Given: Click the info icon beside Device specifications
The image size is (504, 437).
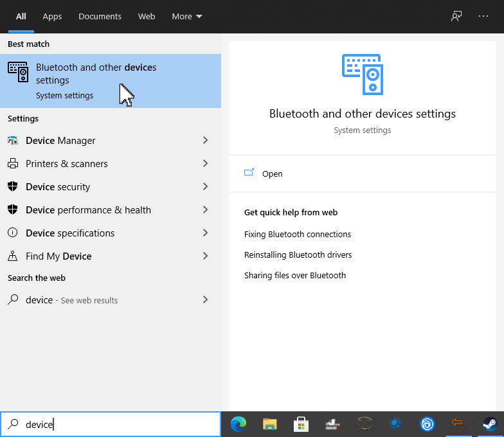Looking at the screenshot, I should (13, 233).
